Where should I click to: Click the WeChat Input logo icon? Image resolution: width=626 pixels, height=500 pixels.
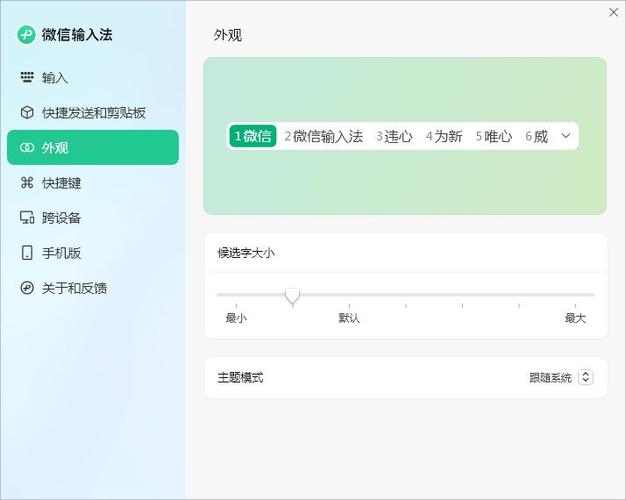tap(26, 35)
